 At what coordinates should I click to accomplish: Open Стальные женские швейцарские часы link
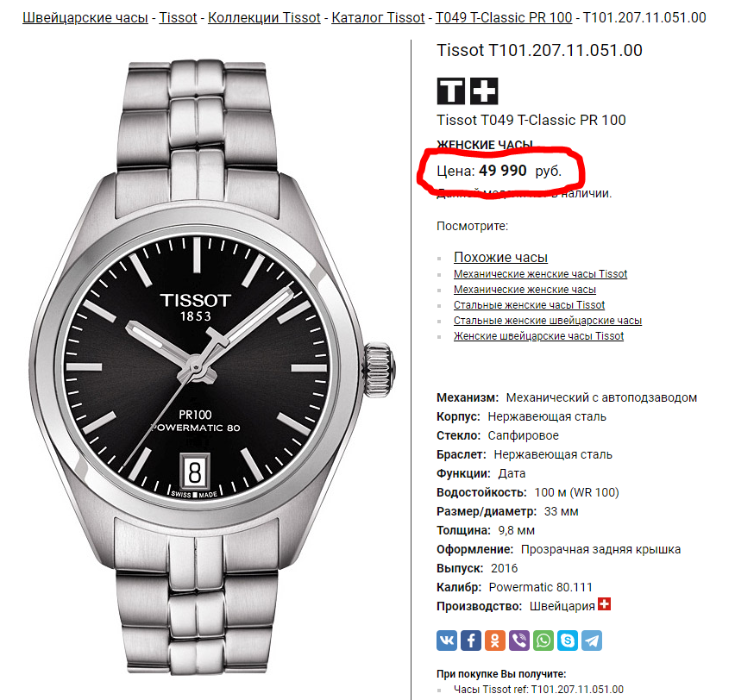548,321
